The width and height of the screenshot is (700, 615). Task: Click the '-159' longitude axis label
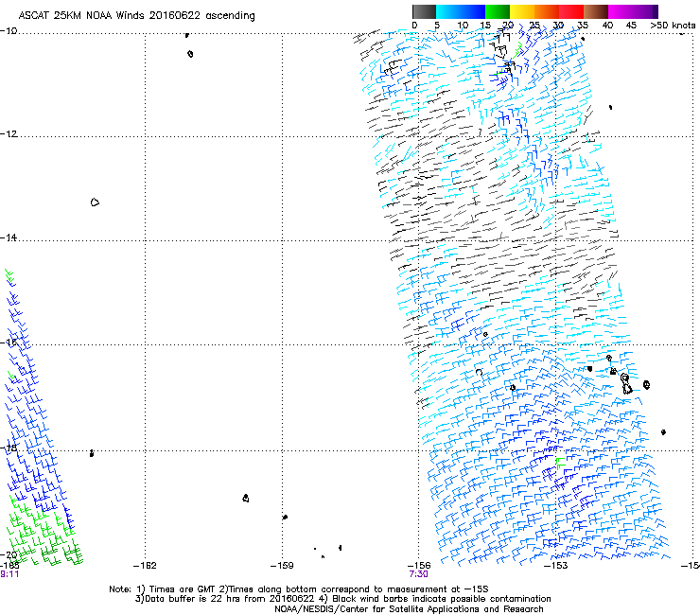[282, 566]
